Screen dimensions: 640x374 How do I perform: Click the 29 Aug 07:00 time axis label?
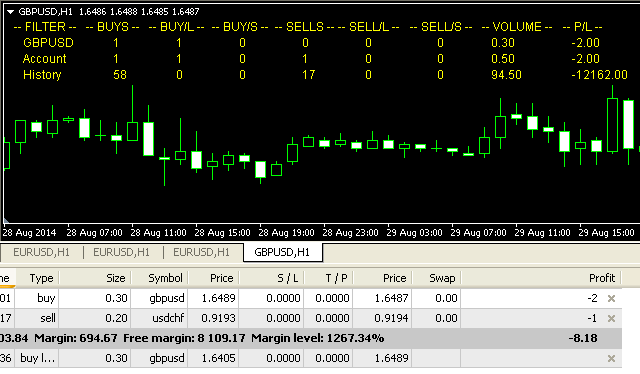coord(478,233)
